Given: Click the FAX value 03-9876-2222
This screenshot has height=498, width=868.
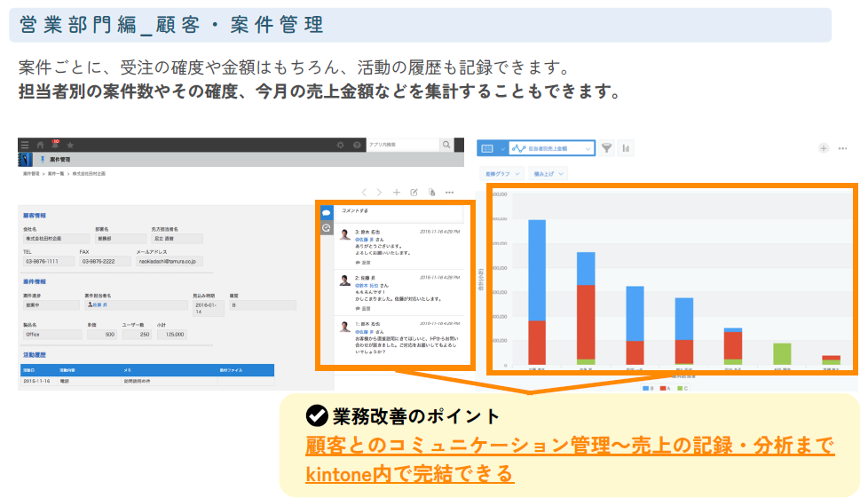Looking at the screenshot, I should (106, 261).
